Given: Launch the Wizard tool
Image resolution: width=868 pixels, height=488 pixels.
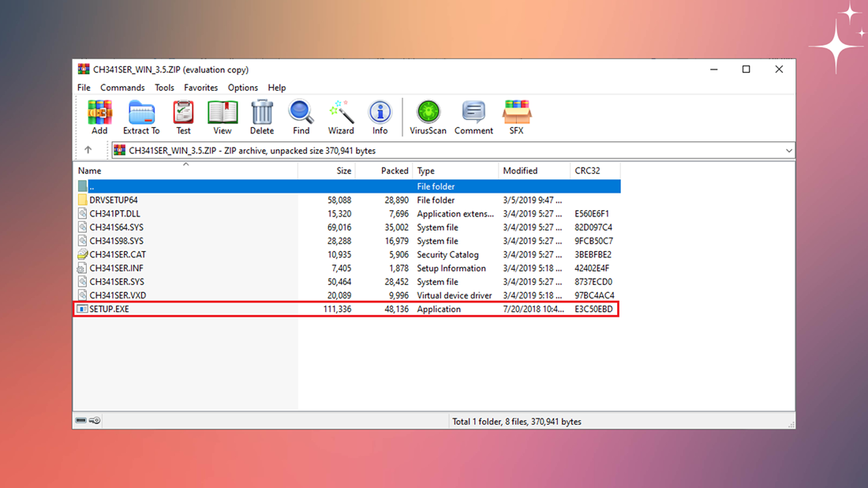Looking at the screenshot, I should click(340, 118).
